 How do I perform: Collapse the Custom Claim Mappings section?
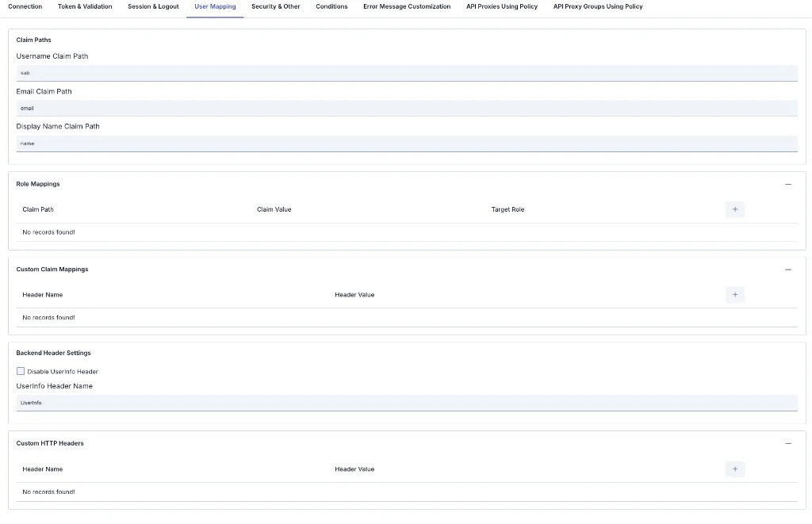click(x=788, y=269)
